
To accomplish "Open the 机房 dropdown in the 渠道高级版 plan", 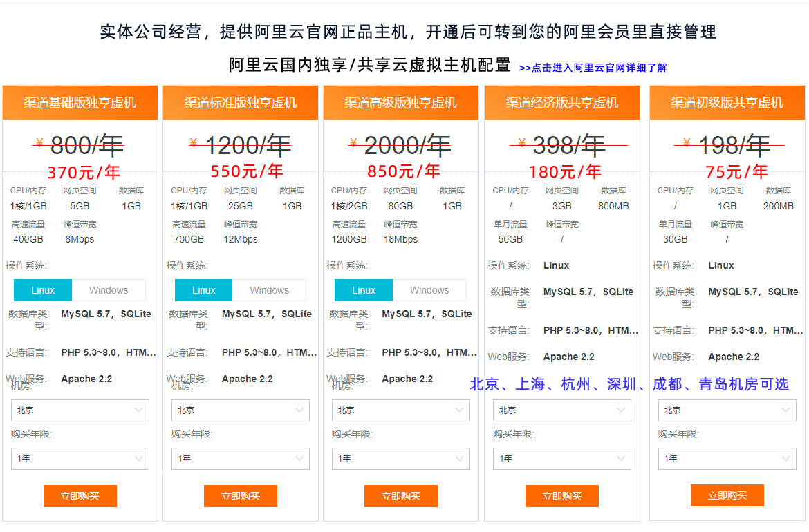I will 401,410.
